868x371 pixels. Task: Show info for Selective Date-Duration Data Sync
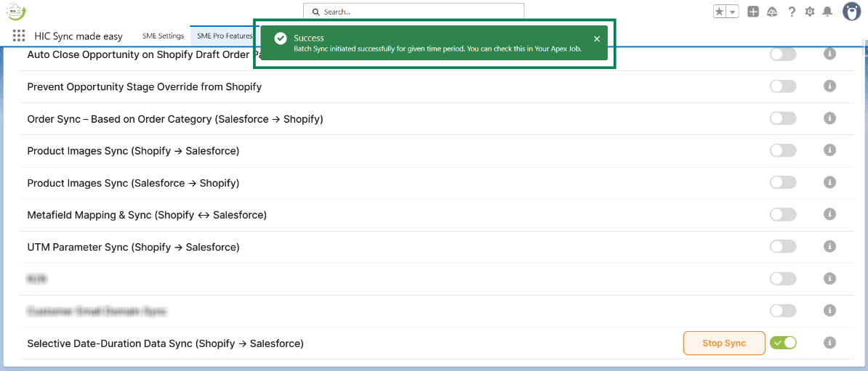click(x=829, y=343)
